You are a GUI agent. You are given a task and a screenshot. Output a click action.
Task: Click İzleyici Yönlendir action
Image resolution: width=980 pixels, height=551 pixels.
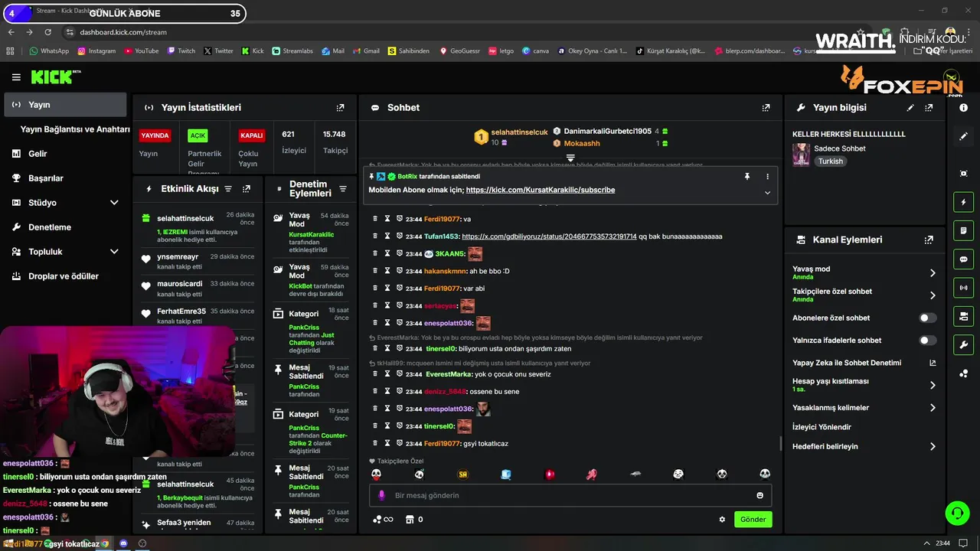(x=822, y=427)
